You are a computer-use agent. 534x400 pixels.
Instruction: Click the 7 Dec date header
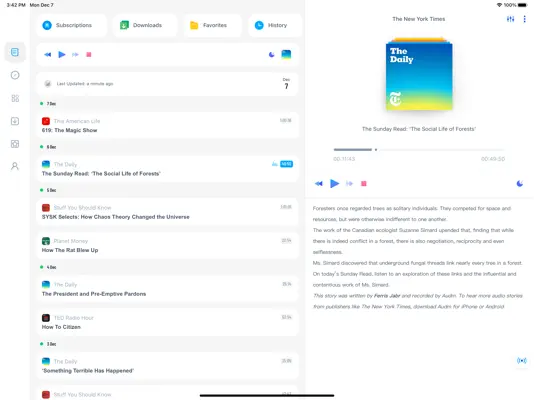pos(51,103)
